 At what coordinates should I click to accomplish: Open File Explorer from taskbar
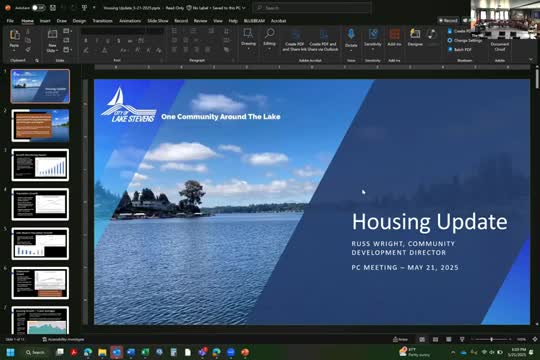click(x=102, y=352)
